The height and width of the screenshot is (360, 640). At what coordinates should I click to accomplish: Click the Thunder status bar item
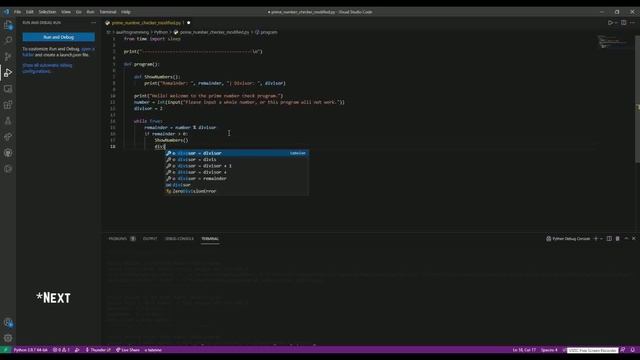pos(98,350)
